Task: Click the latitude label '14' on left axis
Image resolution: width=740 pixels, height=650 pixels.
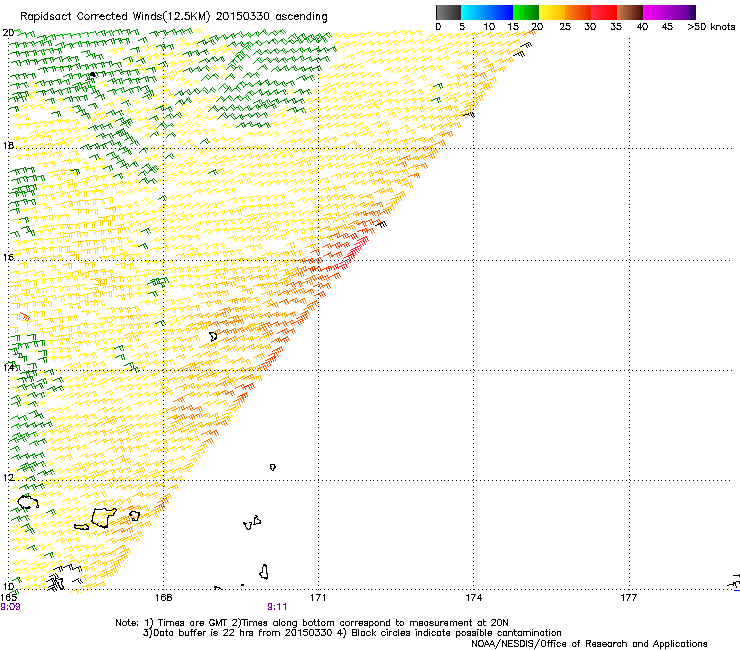Action: pos(8,367)
